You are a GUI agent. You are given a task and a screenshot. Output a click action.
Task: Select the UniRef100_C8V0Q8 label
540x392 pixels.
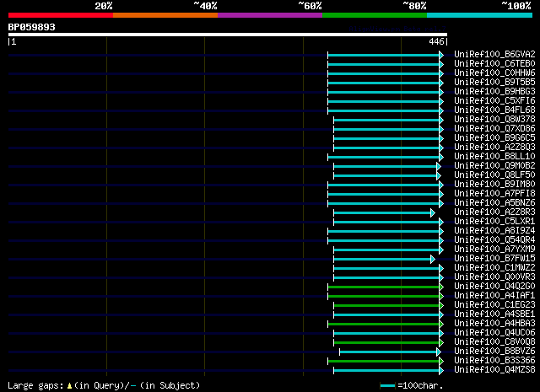(494, 342)
